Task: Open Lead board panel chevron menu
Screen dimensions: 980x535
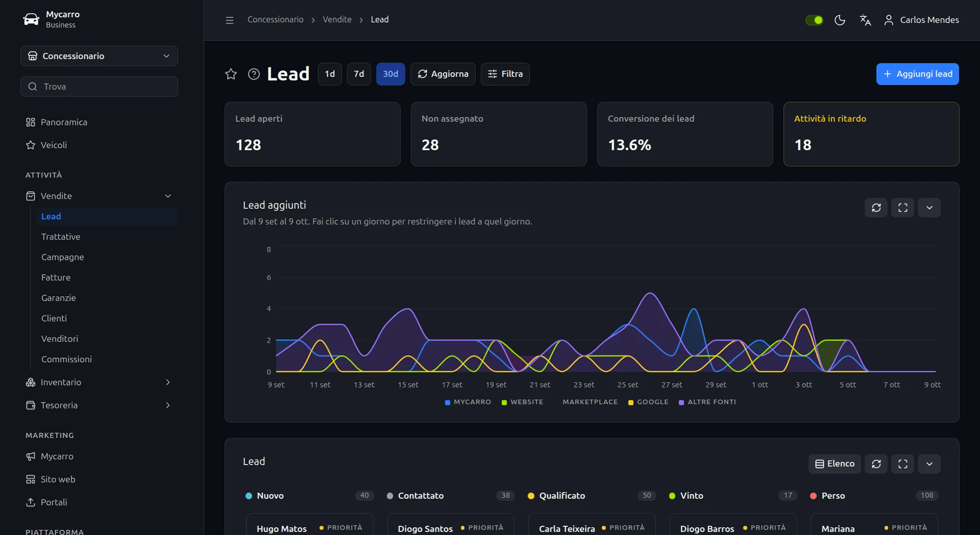Action: [929, 464]
